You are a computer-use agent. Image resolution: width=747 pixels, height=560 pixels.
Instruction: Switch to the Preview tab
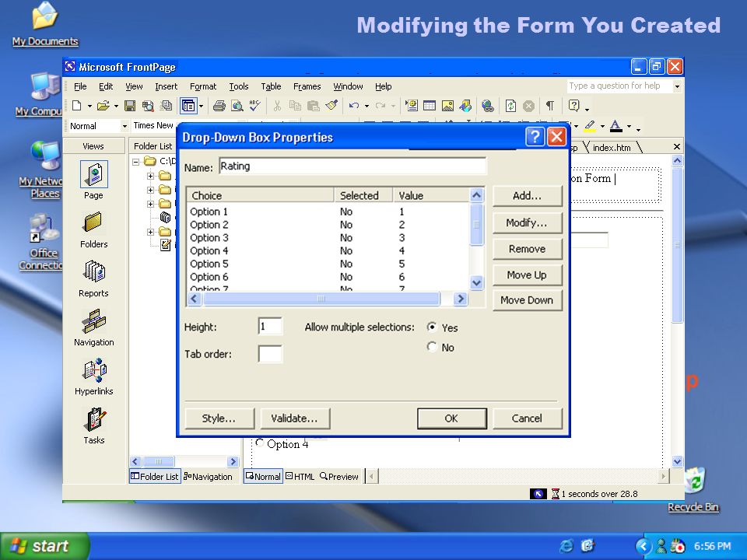[338, 476]
